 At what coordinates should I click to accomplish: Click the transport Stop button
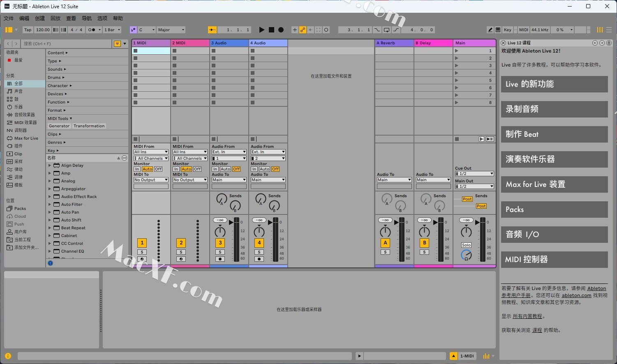point(271,30)
